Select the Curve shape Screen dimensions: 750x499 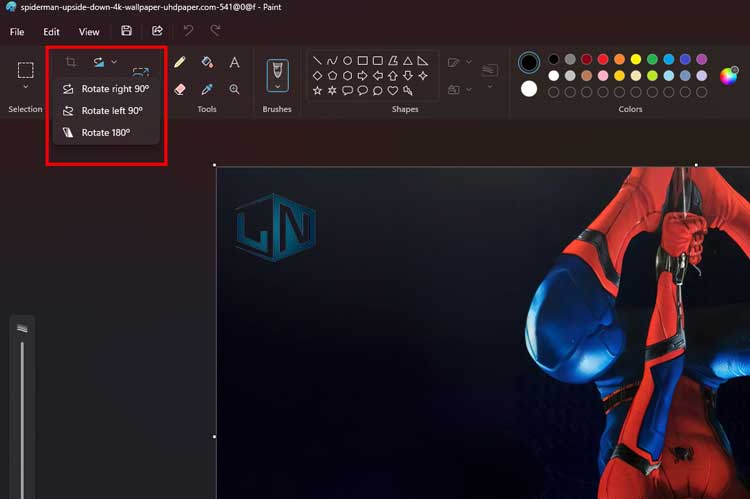click(x=332, y=61)
